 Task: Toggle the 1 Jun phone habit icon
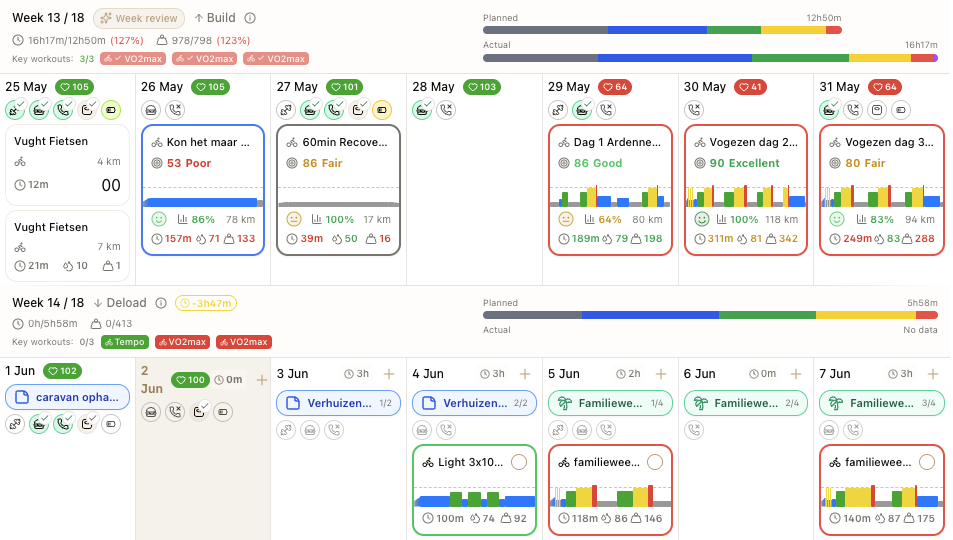tap(63, 424)
